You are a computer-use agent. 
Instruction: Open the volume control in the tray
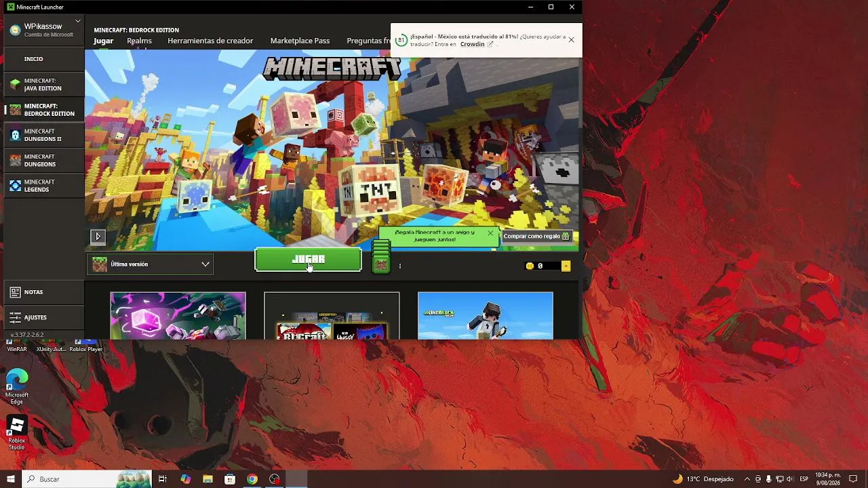coord(789,479)
